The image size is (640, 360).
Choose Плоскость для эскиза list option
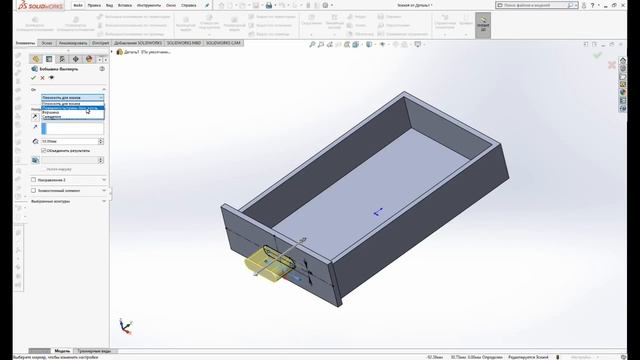[73, 104]
